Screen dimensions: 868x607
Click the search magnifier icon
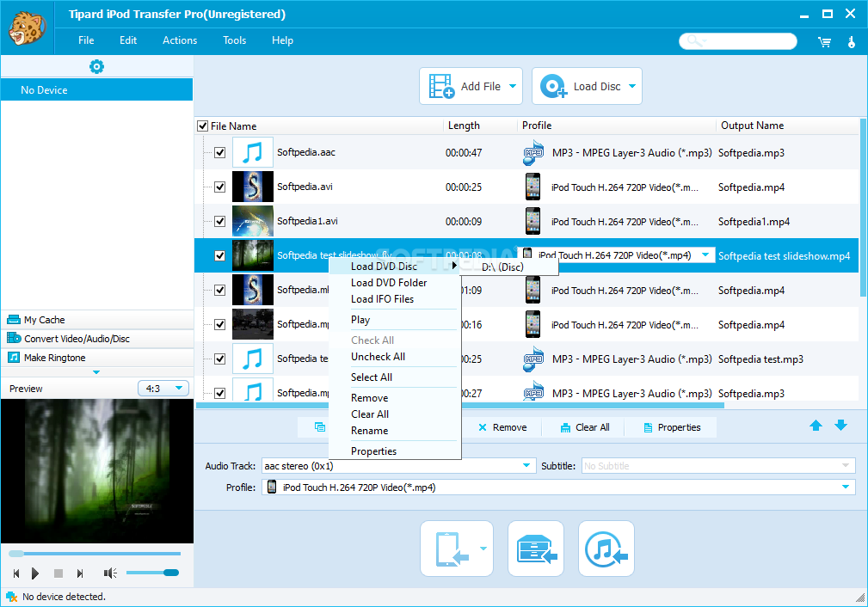(694, 41)
